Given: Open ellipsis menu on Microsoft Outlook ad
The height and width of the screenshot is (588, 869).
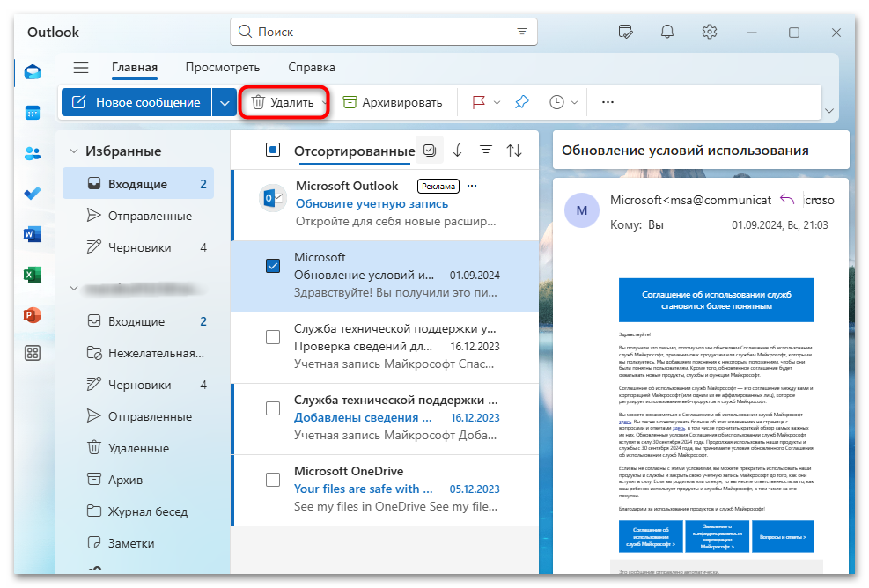Looking at the screenshot, I should (x=472, y=186).
